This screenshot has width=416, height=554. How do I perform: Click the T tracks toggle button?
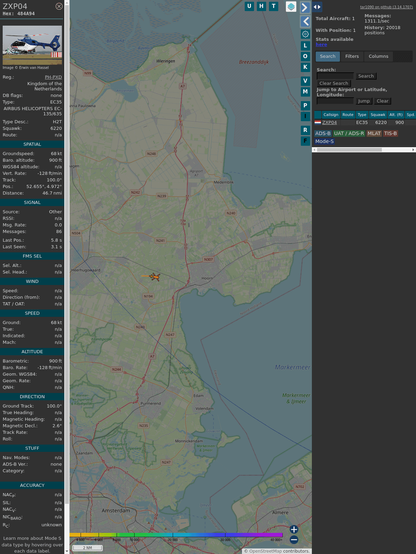pyautogui.click(x=273, y=6)
